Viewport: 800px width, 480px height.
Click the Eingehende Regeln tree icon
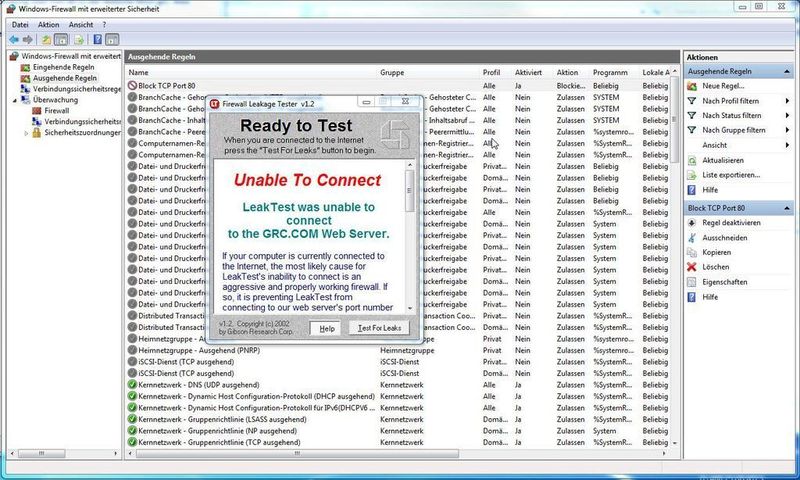coord(25,67)
